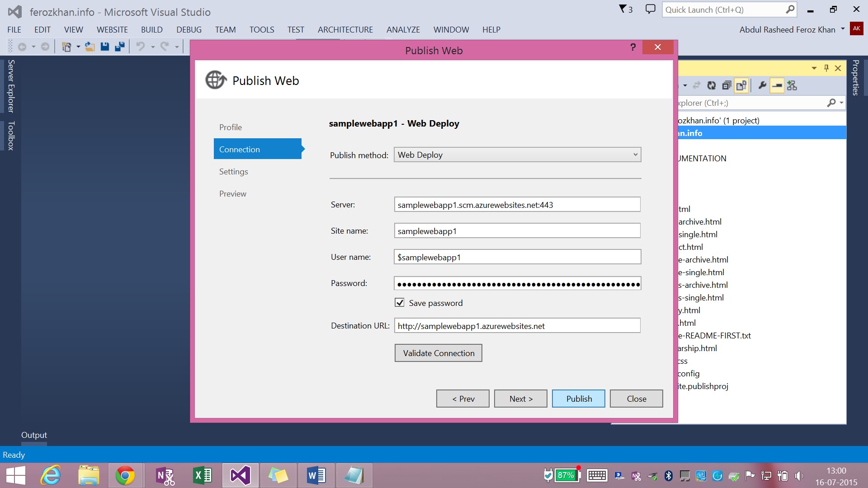The width and height of the screenshot is (868, 488).
Task: Open the WEBSITE menu
Action: click(x=112, y=29)
